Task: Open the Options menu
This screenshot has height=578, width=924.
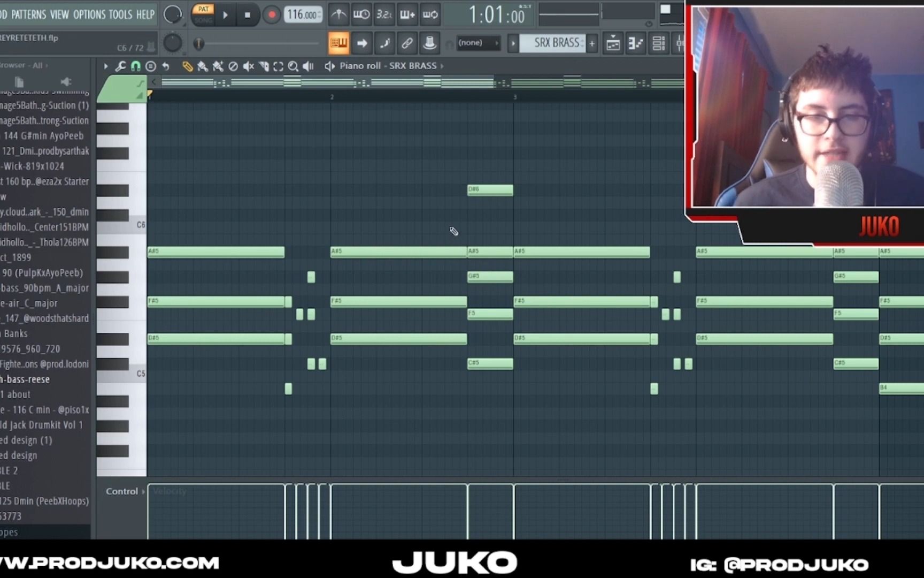Action: click(x=89, y=14)
